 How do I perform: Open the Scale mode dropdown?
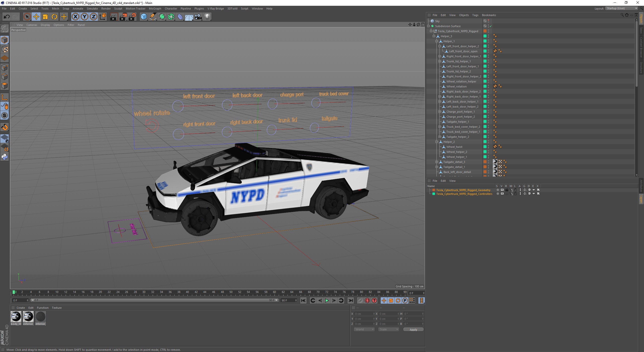click(x=388, y=329)
